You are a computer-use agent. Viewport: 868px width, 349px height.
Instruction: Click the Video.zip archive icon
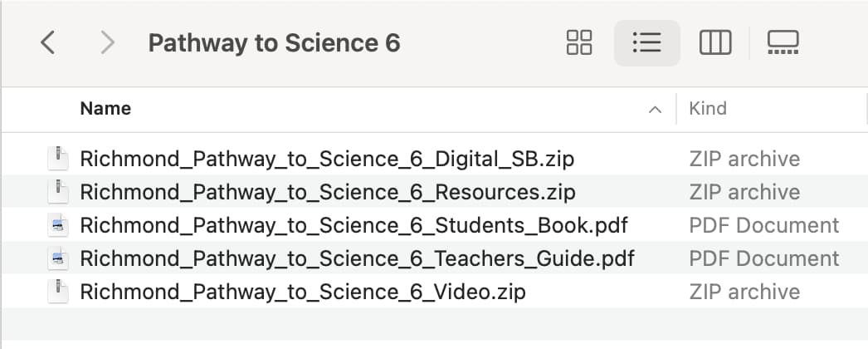click(57, 292)
